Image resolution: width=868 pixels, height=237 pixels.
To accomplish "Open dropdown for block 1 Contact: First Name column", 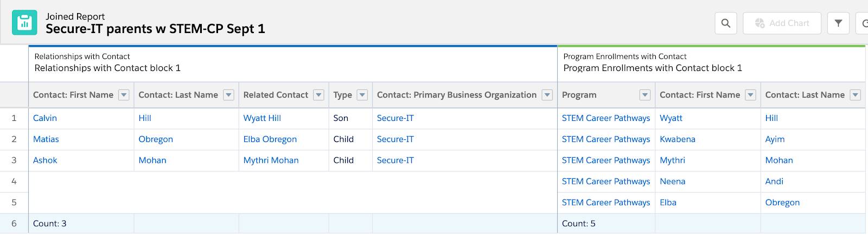I will [124, 95].
